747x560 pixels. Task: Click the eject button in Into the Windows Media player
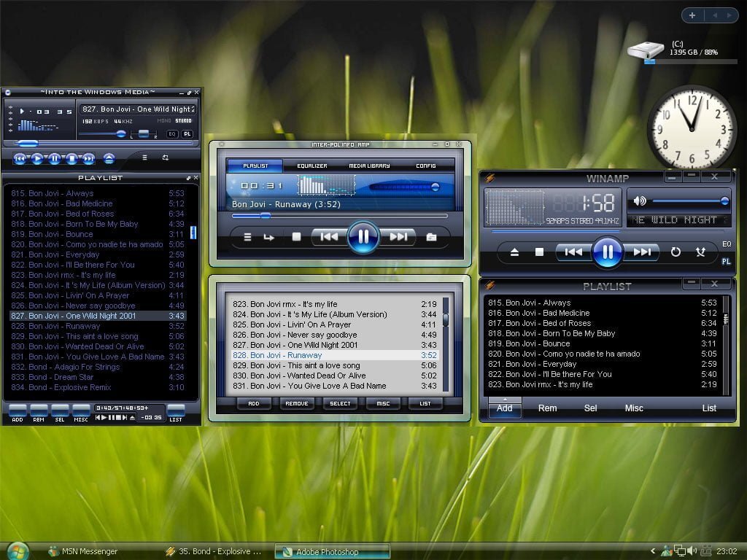pyautogui.click(x=109, y=158)
